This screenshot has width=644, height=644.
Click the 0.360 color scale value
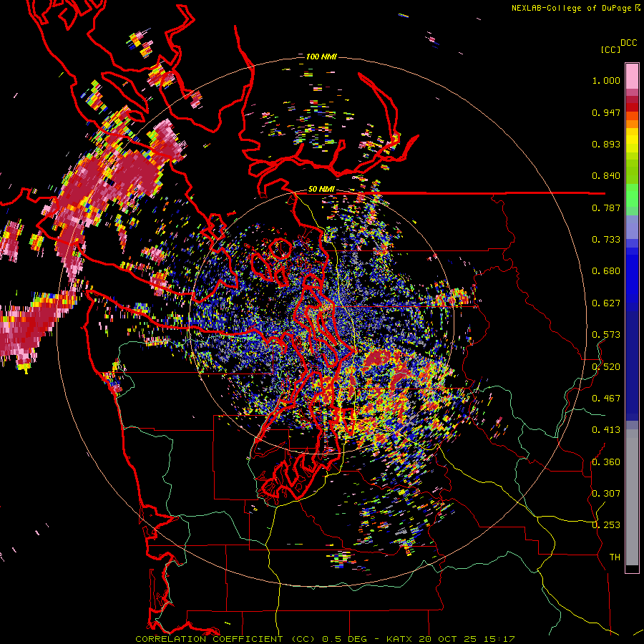click(x=606, y=462)
